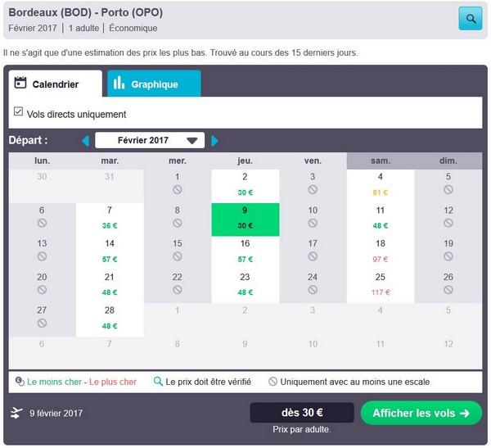
Task: Select February 7 priced at 36 €
Action: click(110, 219)
